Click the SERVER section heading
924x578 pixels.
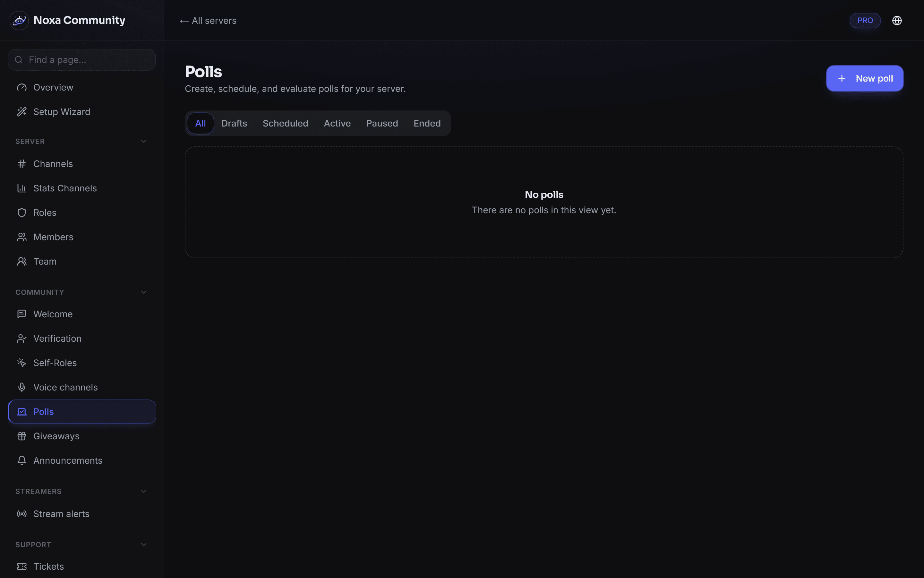coord(30,142)
